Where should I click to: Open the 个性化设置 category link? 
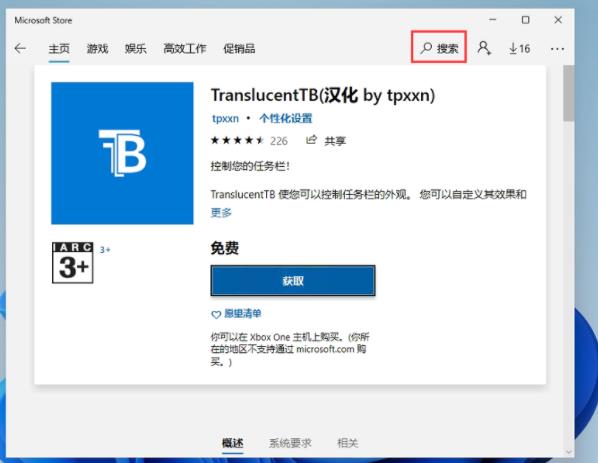coord(286,118)
